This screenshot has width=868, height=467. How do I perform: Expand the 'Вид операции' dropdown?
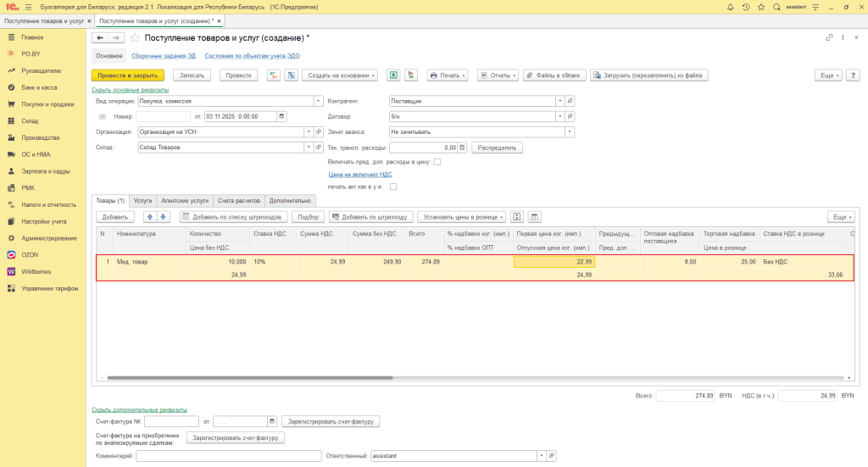pos(308,101)
